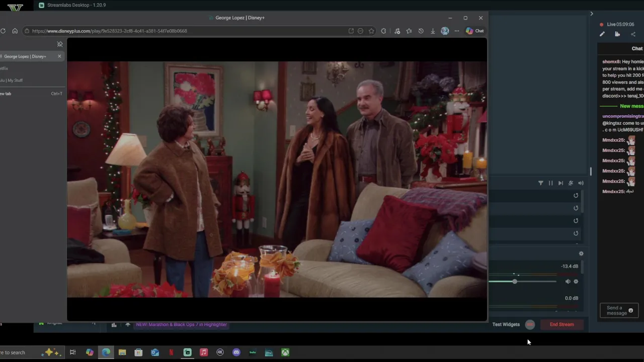Screen dimensions: 644x362
Task: Click the Streamlabs clip/record icon
Action: click(x=617, y=34)
